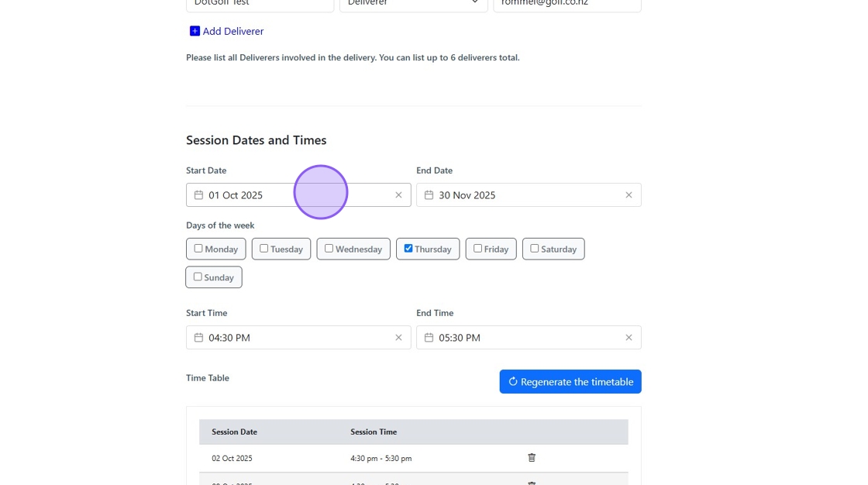The image size is (868, 485).
Task: Uncheck the Thursday checkbox
Action: (408, 249)
